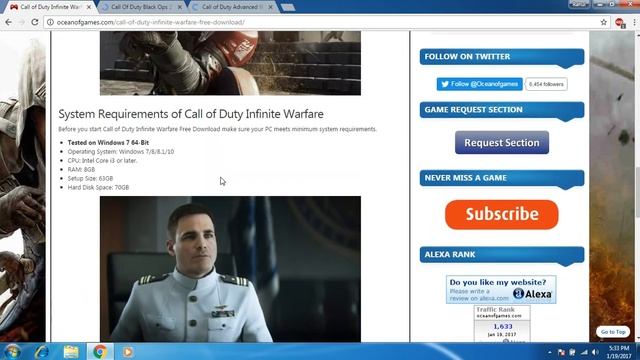Click Go to Top button

(613, 332)
